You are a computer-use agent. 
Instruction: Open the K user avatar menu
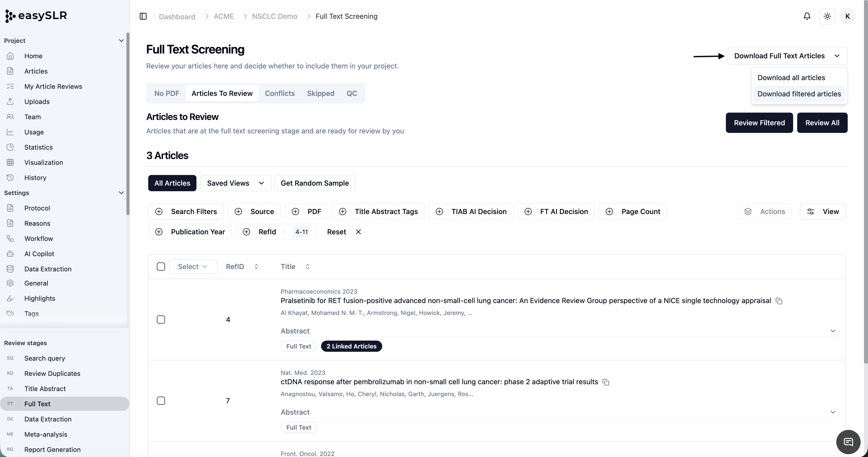tap(847, 16)
